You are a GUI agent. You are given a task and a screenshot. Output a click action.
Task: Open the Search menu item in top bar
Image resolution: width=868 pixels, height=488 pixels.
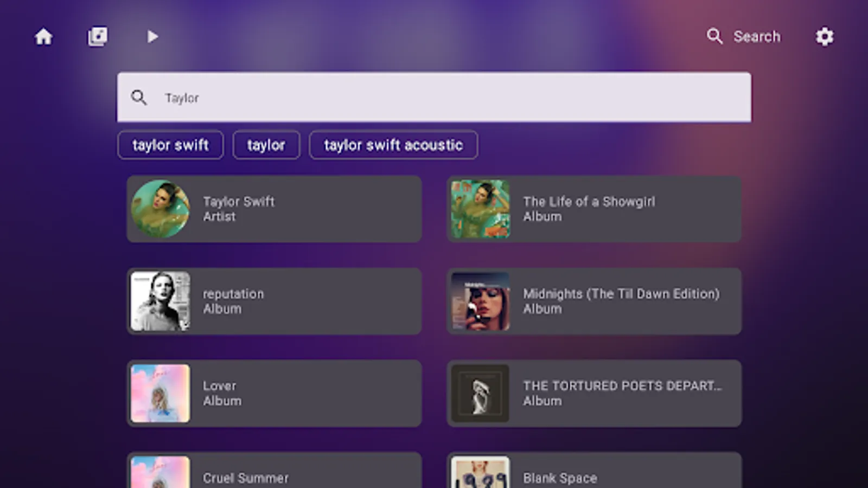pos(757,36)
